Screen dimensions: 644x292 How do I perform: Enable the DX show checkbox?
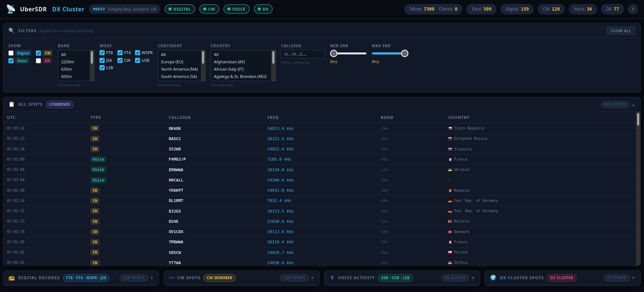[x=38, y=61]
